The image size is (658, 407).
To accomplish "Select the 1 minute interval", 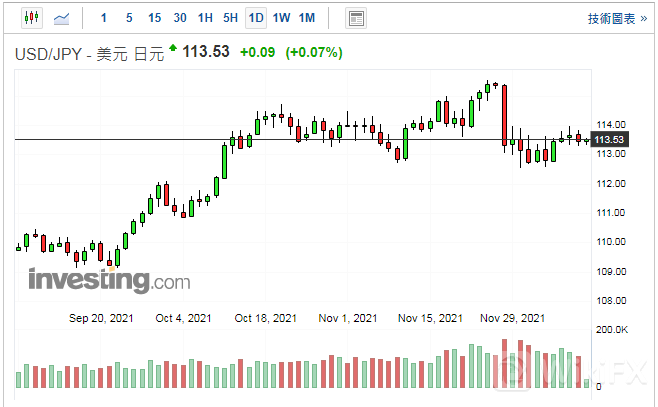I will point(103,18).
